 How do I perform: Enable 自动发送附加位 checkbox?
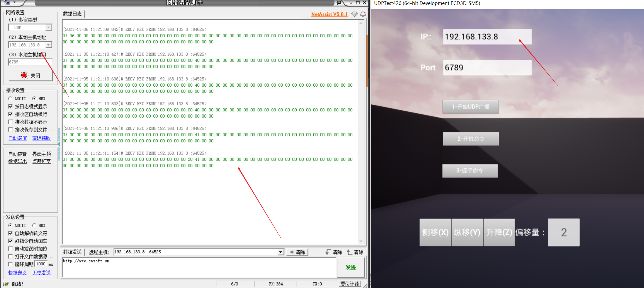pos(11,249)
